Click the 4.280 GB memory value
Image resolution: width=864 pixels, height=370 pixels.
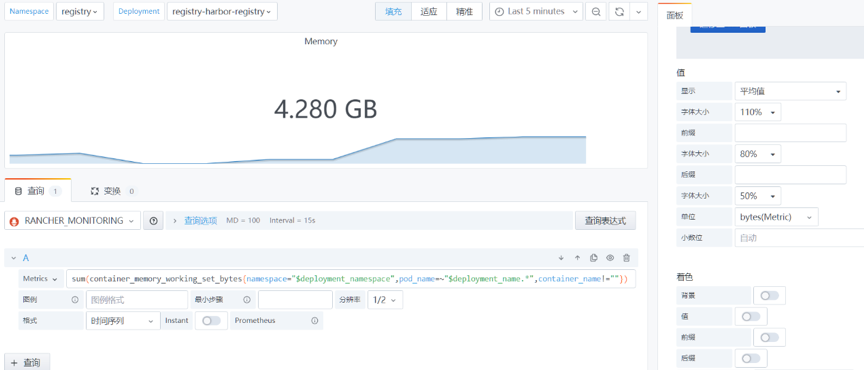point(326,109)
